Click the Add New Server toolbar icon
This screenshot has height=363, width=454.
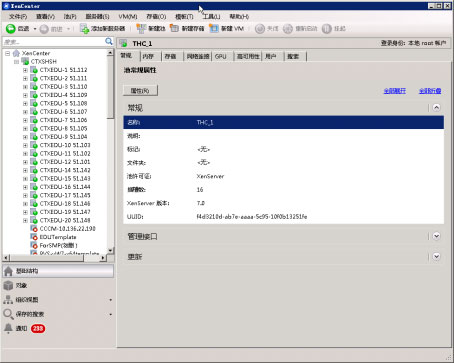click(84, 29)
